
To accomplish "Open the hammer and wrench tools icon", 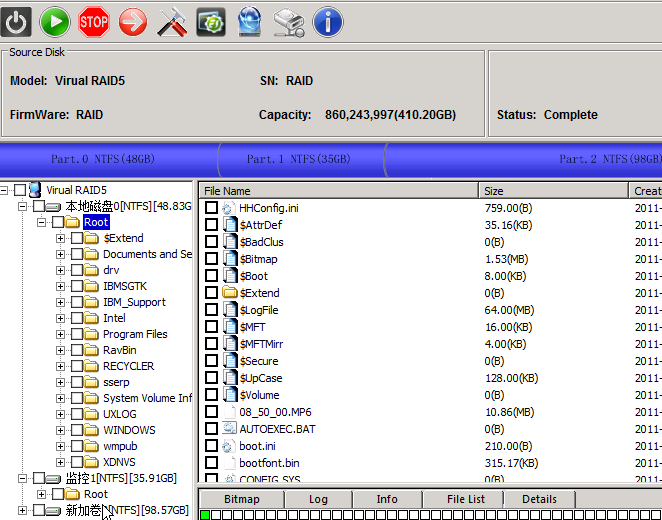I will click(x=172, y=22).
